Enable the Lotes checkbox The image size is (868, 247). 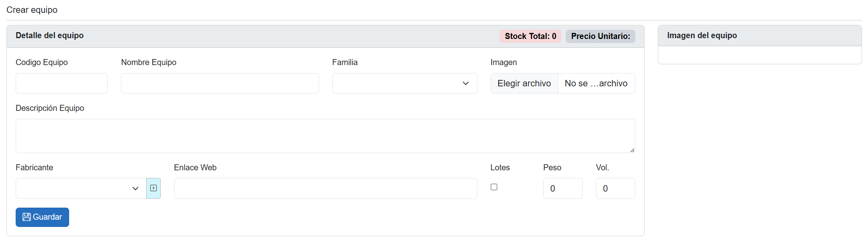coord(494,187)
